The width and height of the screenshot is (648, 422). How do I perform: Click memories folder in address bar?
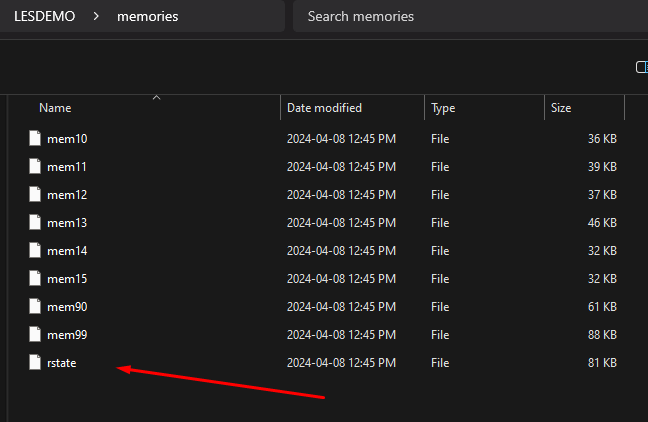pyautogui.click(x=148, y=16)
